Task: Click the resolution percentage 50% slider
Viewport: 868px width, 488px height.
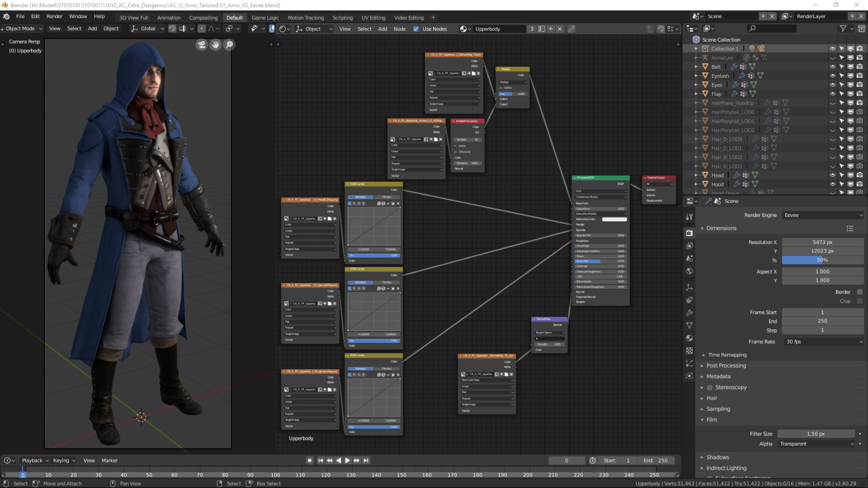Action: (x=823, y=260)
